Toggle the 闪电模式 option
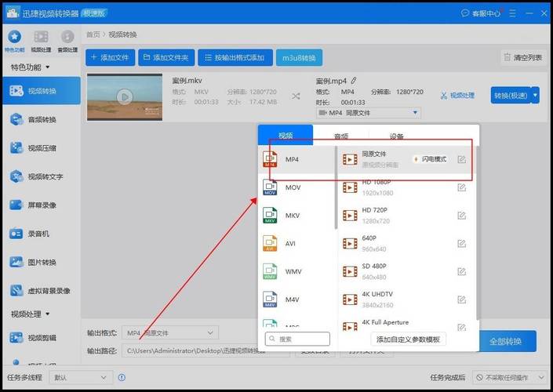The width and height of the screenshot is (553, 392). pyautogui.click(x=430, y=159)
